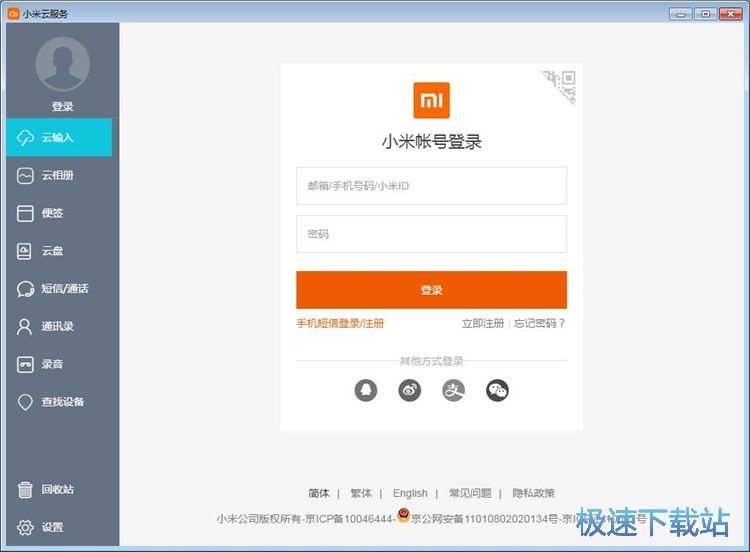Viewport: 750px width, 552px height.
Task: Sign in with the WeChat icon
Action: [x=497, y=390]
